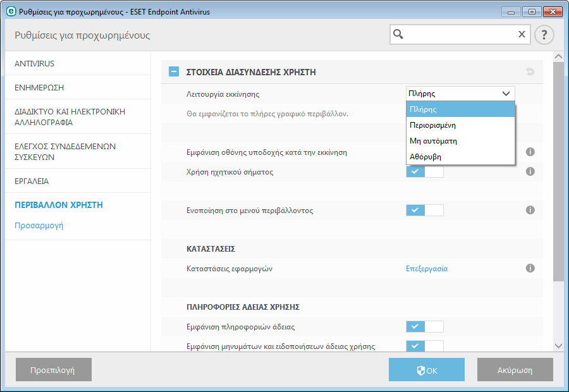Screen dimensions: 569x392
Task: Confirm settings with OK button
Action: tap(427, 370)
